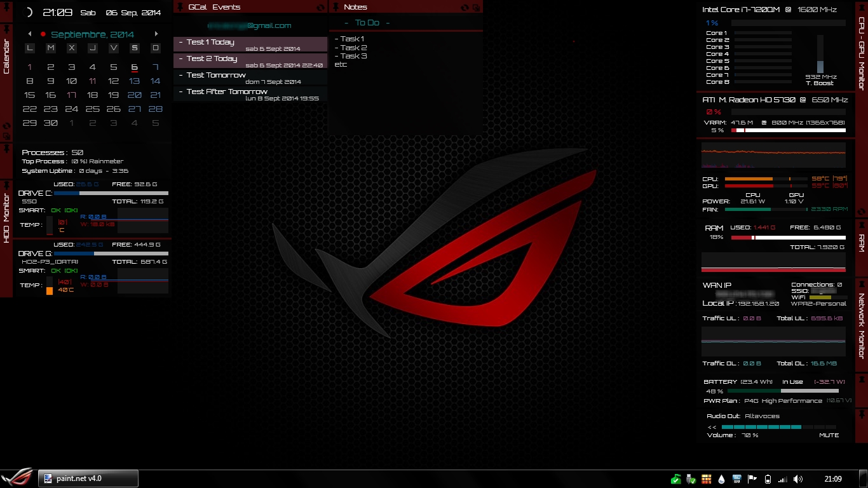The height and width of the screenshot is (488, 868).
Task: Click the DRIVE G: label
Action: 35,254
